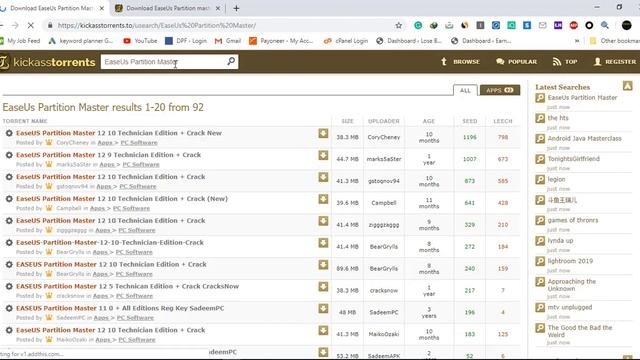Image resolution: width=640 pixels, height=360 pixels.
Task: Open the TOP menu in header
Action: 565,62
